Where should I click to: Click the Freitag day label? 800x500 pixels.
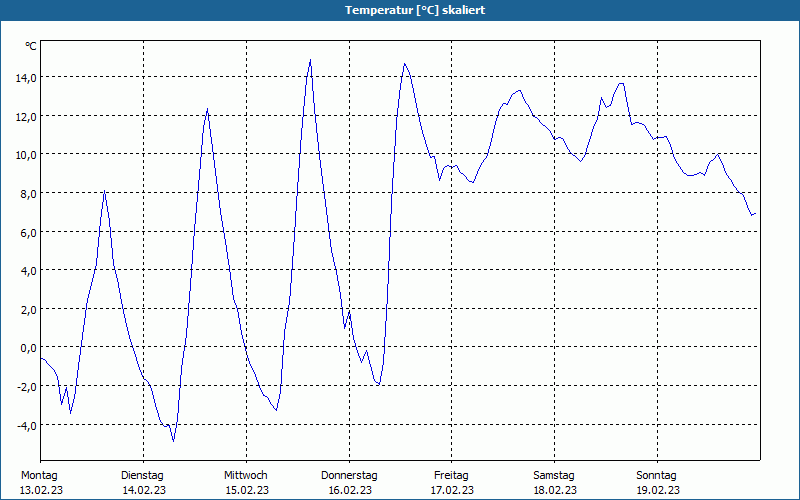click(x=451, y=476)
